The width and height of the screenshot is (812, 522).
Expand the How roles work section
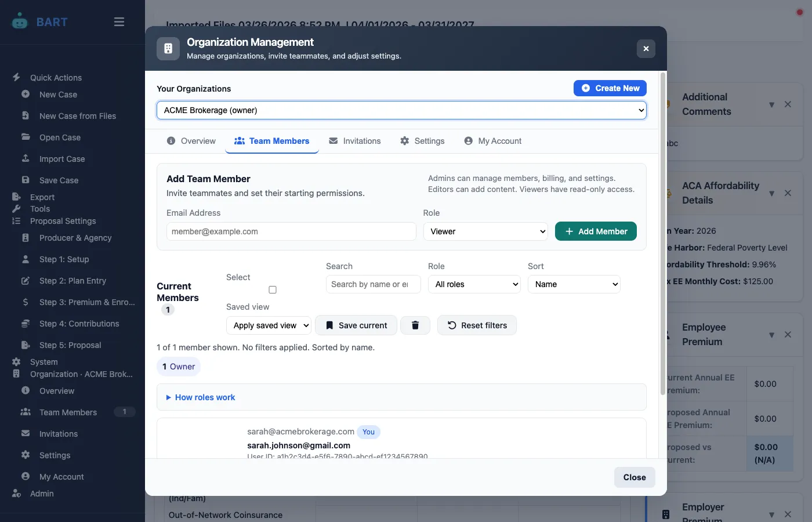tap(200, 397)
